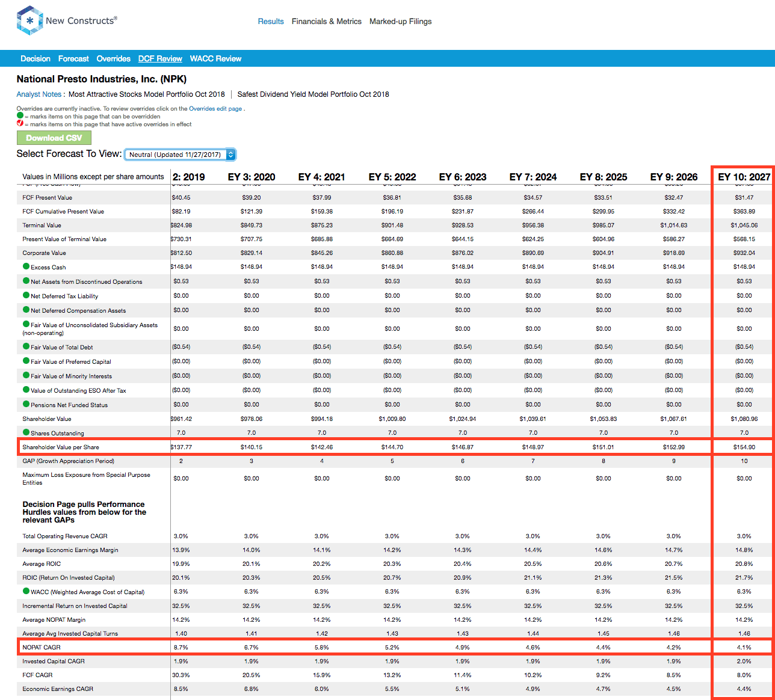Viewport: 775px width, 700px height.
Task: Click the Total Operating Revenue CAGR label
Action: click(65, 536)
